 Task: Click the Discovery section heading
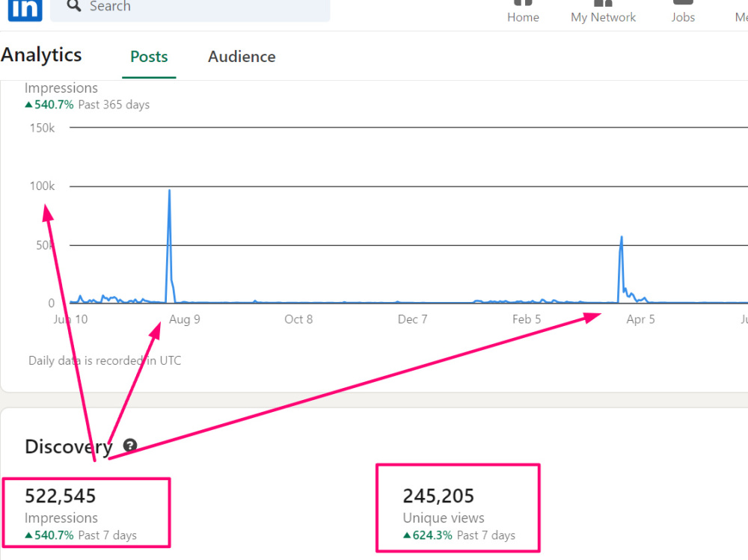[x=69, y=447]
